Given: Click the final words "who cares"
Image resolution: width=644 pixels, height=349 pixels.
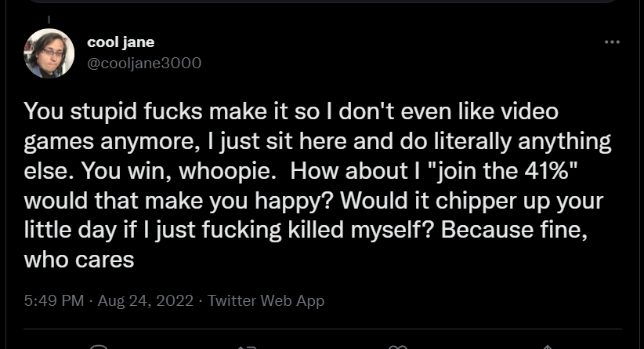Looking at the screenshot, I should click(79, 260).
